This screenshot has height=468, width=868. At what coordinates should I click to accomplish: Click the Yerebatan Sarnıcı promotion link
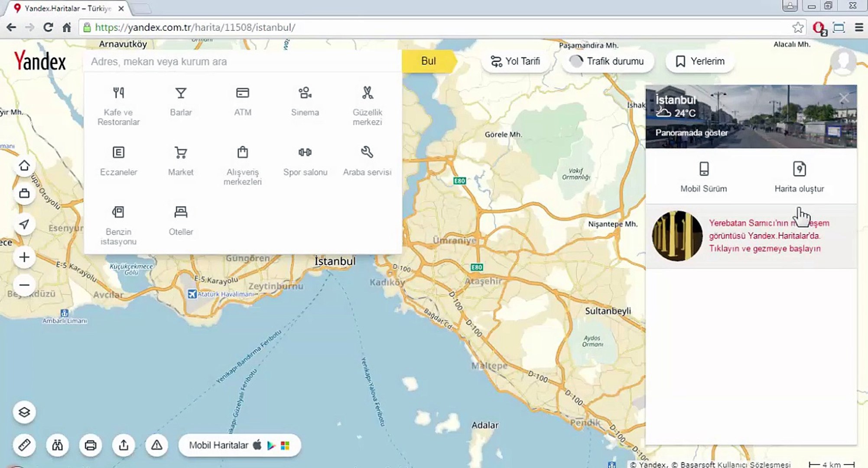[x=764, y=236]
